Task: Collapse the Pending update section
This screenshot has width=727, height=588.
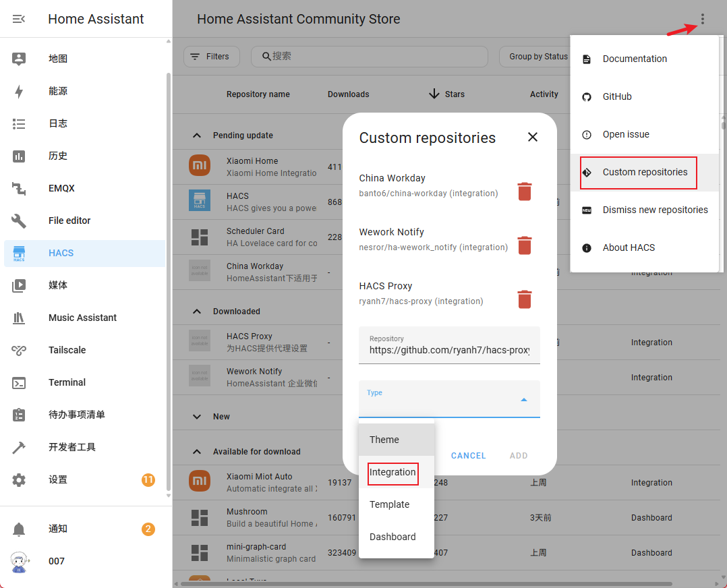Action: pos(197,136)
